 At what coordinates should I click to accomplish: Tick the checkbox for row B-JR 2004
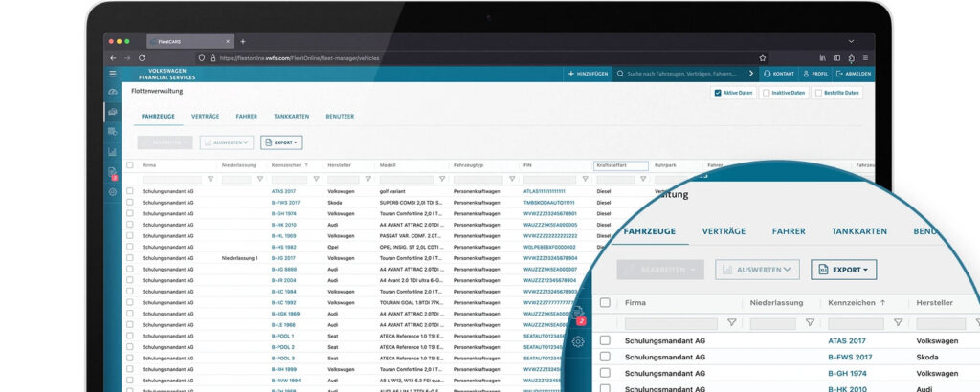click(130, 280)
